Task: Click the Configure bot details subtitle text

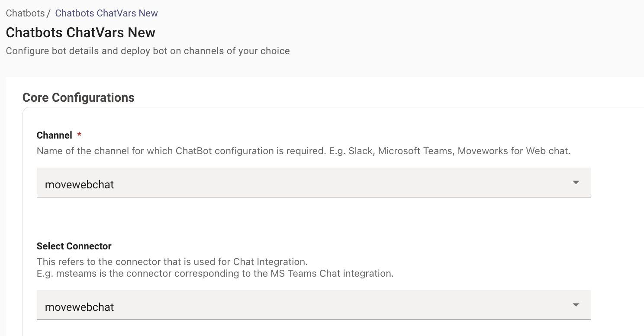Action: point(148,51)
